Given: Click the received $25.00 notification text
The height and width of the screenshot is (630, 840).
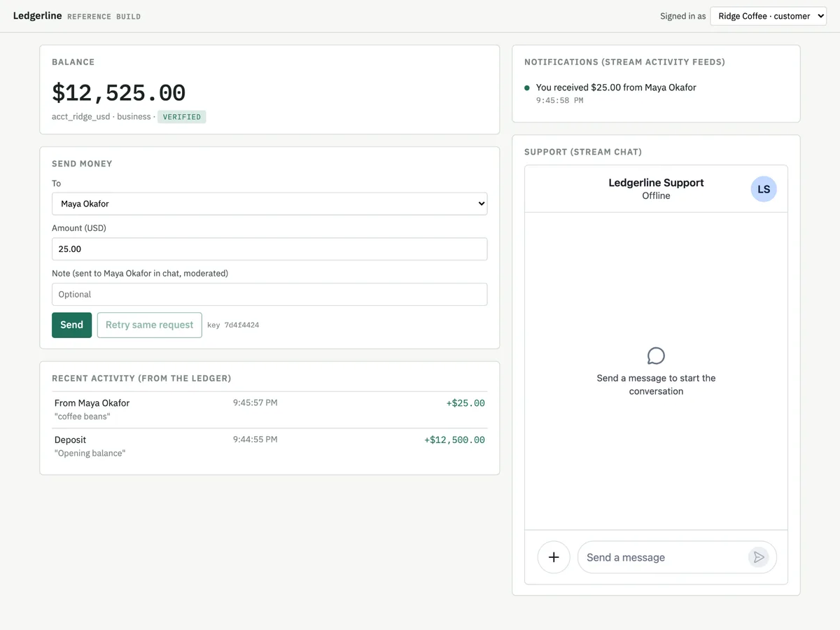Looking at the screenshot, I should click(616, 87).
